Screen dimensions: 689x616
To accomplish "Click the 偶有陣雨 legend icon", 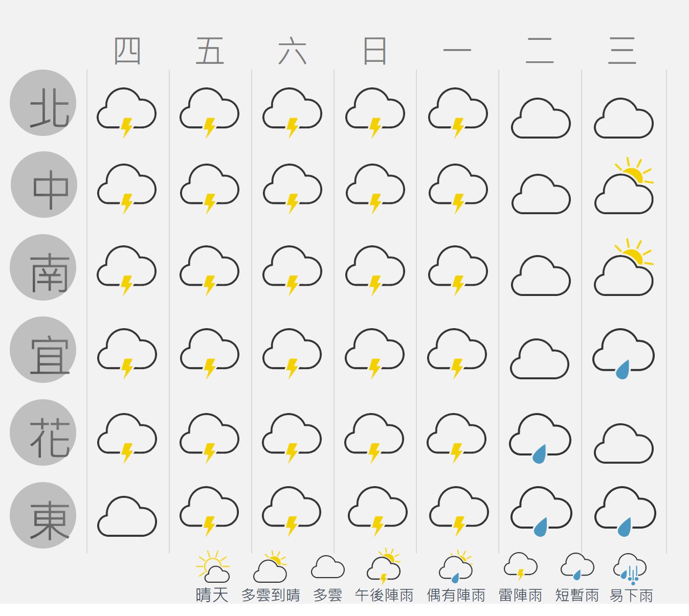I will (x=456, y=567).
